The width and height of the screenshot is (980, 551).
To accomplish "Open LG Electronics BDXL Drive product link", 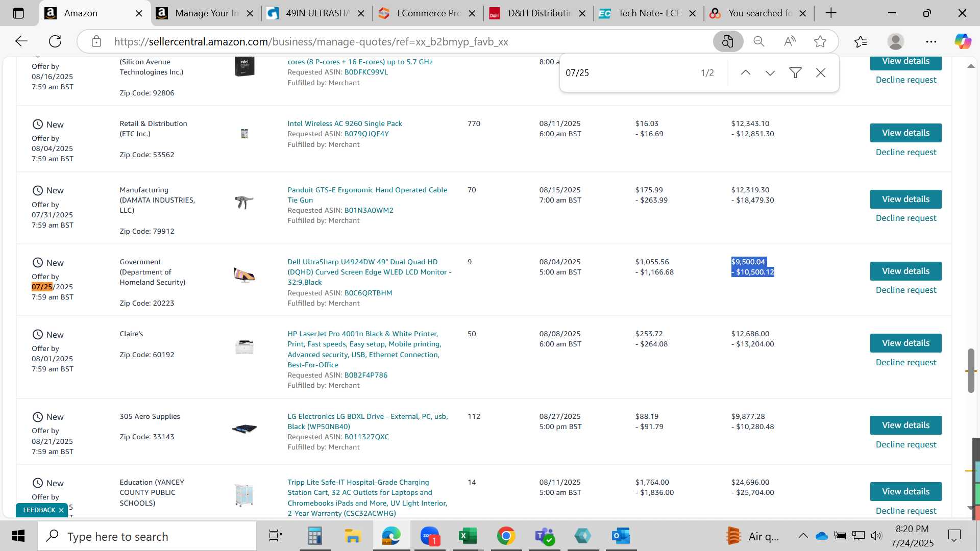I will point(367,421).
